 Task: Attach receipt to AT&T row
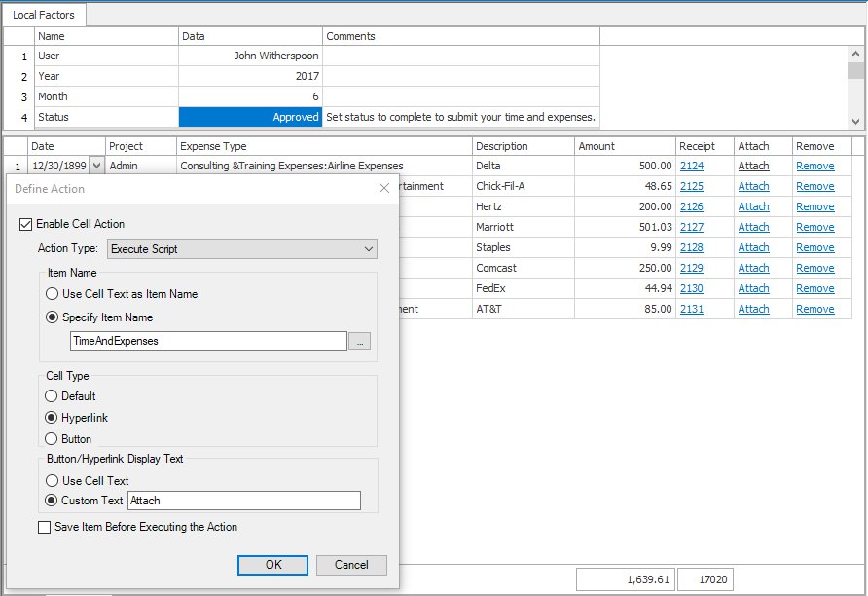[x=753, y=309]
